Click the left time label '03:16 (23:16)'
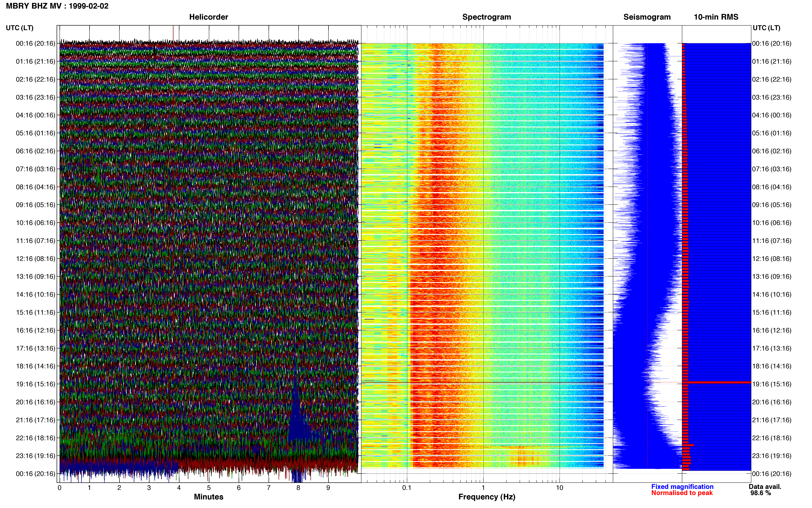The width and height of the screenshot is (812, 508). 35,97
